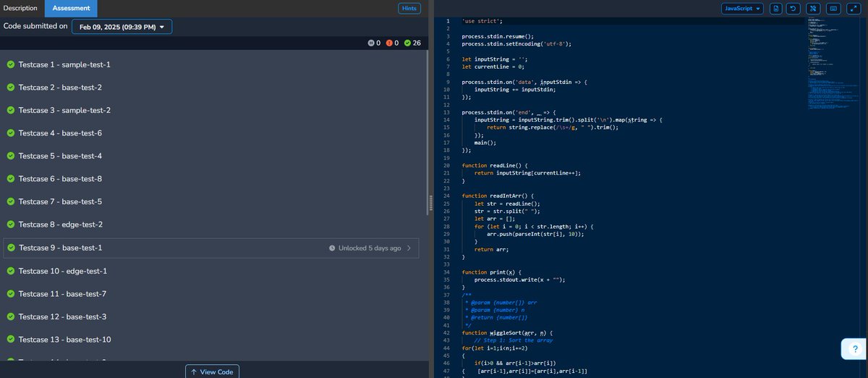Reset code with the undo arrow icon

794,9
